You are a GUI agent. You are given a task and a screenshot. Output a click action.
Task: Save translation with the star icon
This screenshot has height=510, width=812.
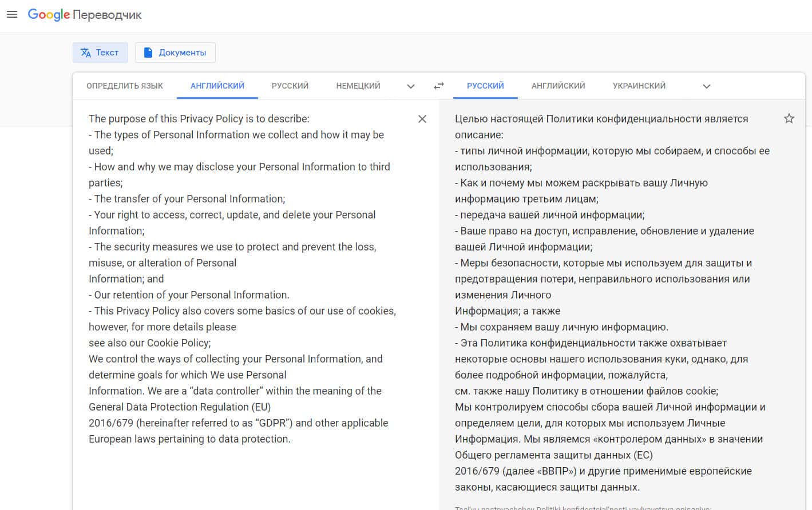(789, 118)
